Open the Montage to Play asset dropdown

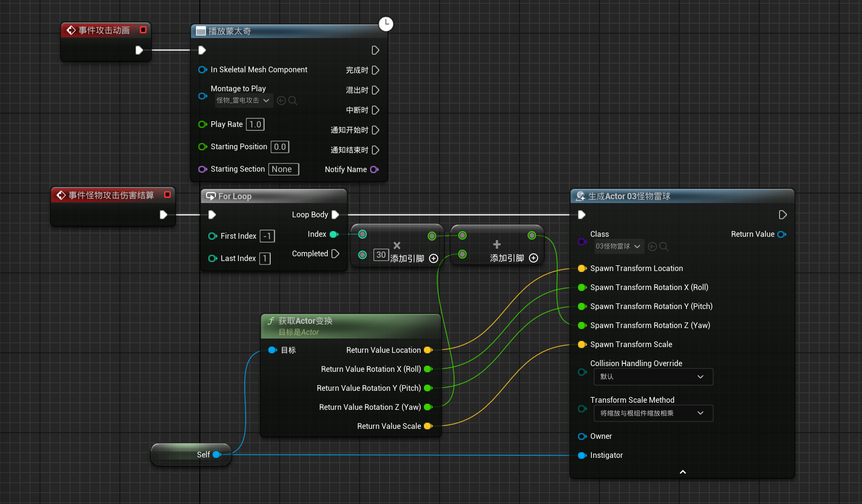(243, 100)
